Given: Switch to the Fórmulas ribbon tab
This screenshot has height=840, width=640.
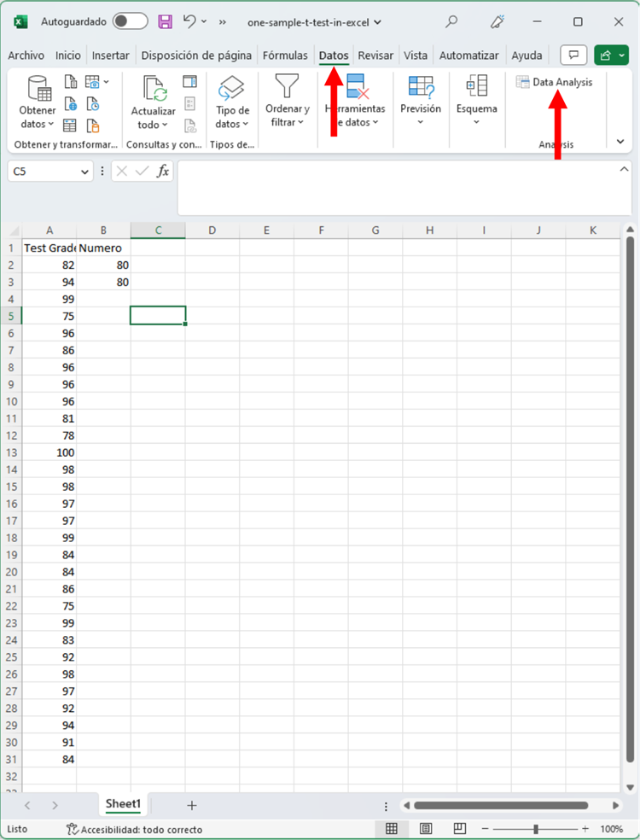Looking at the screenshot, I should coord(285,55).
